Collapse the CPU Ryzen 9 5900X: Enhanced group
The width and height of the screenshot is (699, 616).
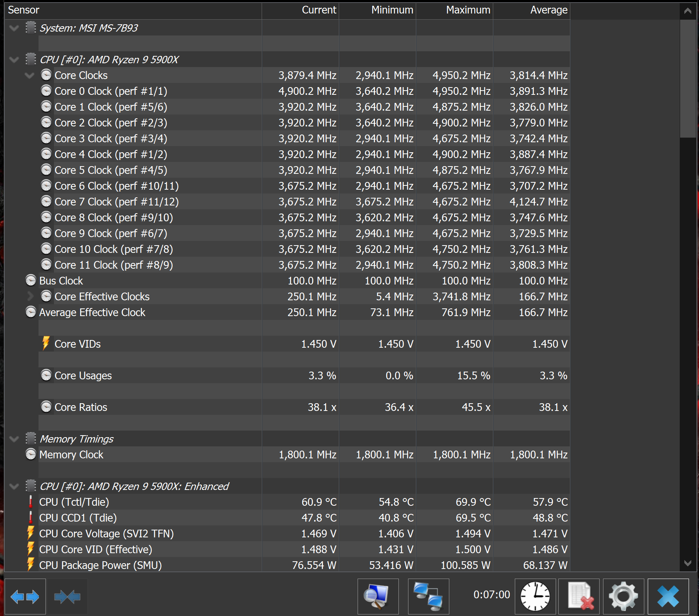click(14, 486)
